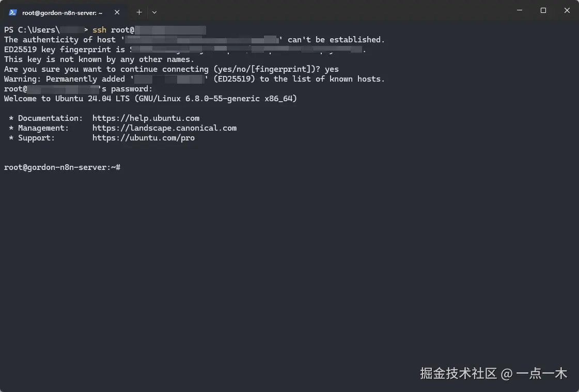Open the new tab profile dropdown chevron
Screen dimensions: 579x392
click(154, 12)
